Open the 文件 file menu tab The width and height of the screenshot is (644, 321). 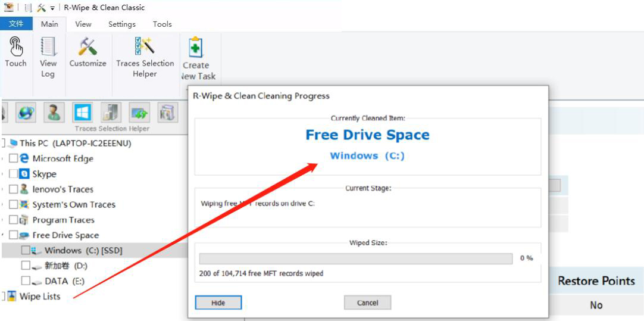pos(16,24)
